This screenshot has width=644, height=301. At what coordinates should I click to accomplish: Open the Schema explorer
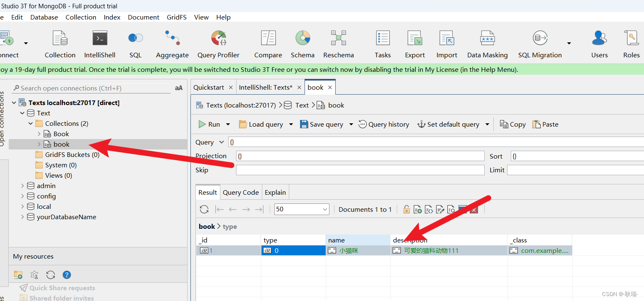[302, 44]
